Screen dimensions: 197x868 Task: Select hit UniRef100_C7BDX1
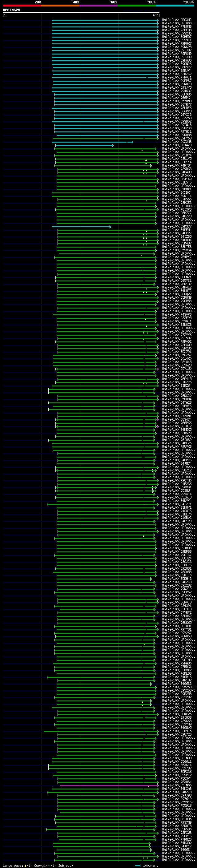point(177,667)
